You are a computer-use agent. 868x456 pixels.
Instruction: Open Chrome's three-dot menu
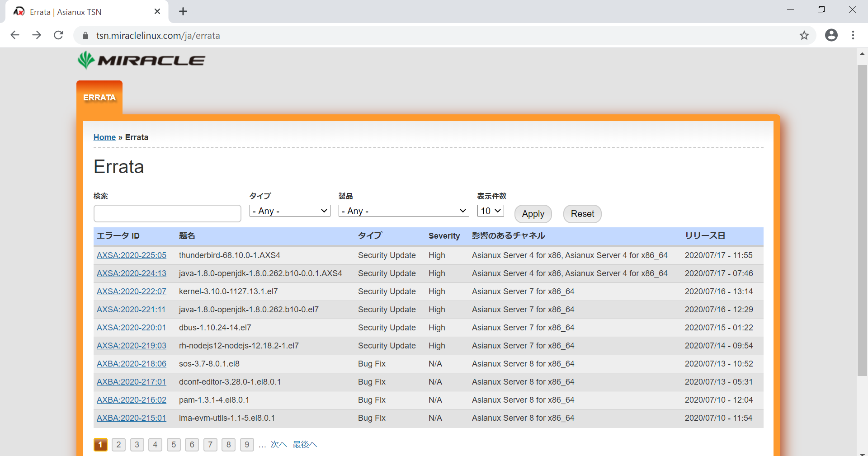[x=853, y=35]
